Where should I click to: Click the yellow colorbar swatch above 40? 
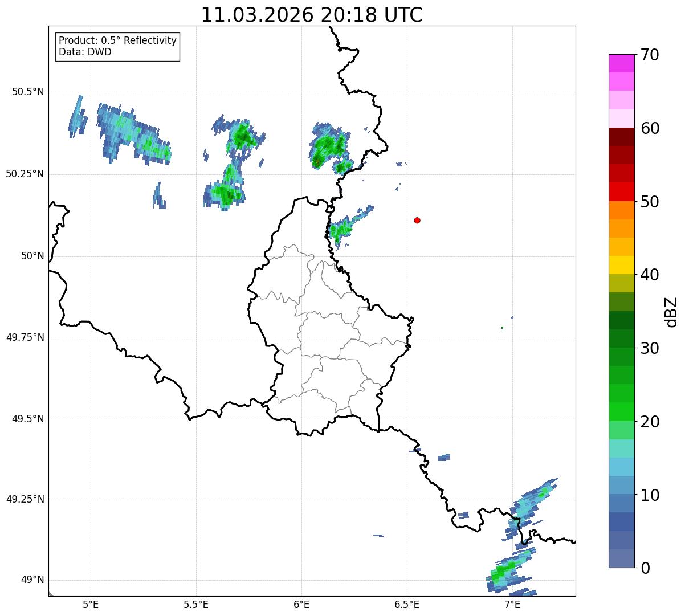pyautogui.click(x=621, y=265)
